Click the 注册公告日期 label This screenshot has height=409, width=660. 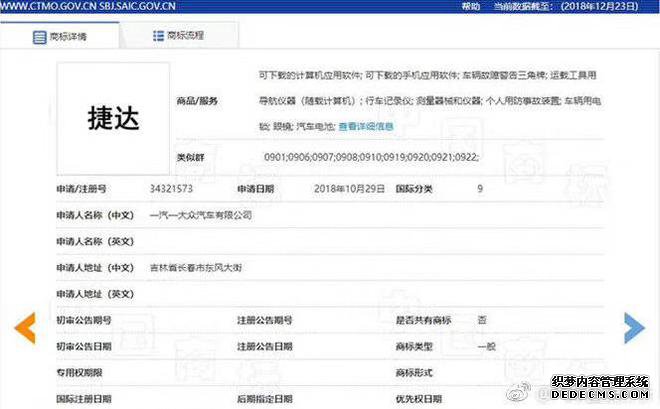265,346
